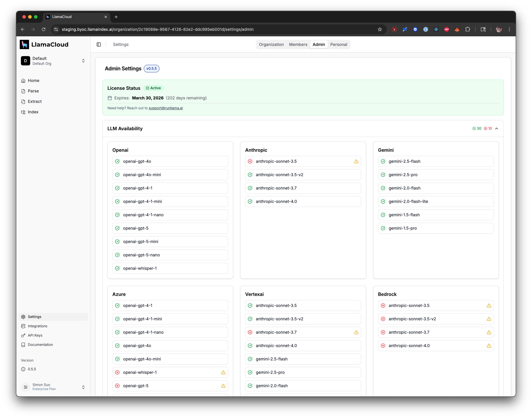Click the v0.5.5 version badge
The image size is (532, 418).
151,69
